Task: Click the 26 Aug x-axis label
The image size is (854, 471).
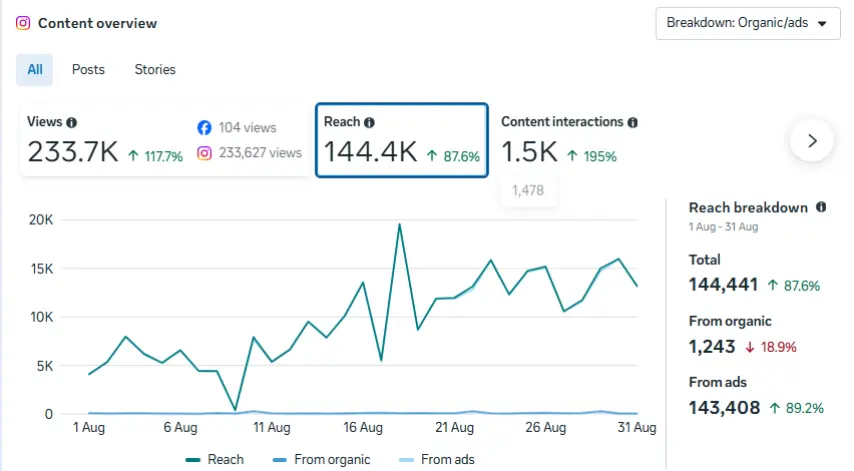Action: coord(546,428)
